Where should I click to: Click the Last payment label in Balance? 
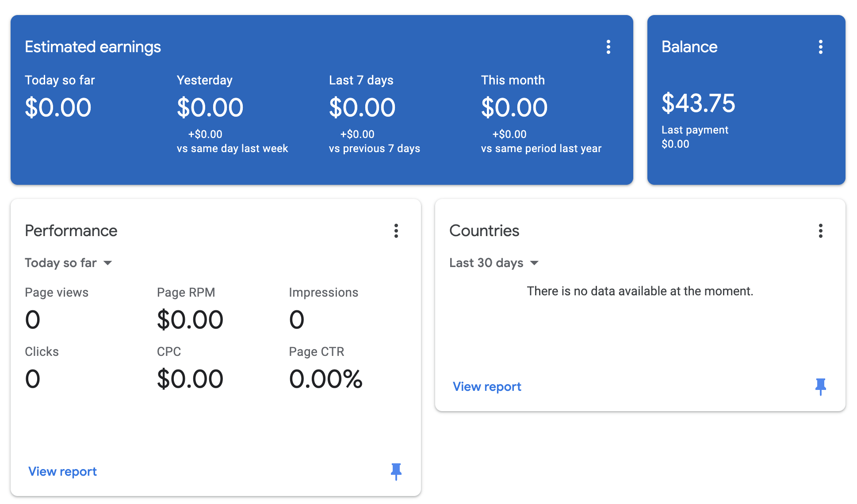(x=694, y=130)
